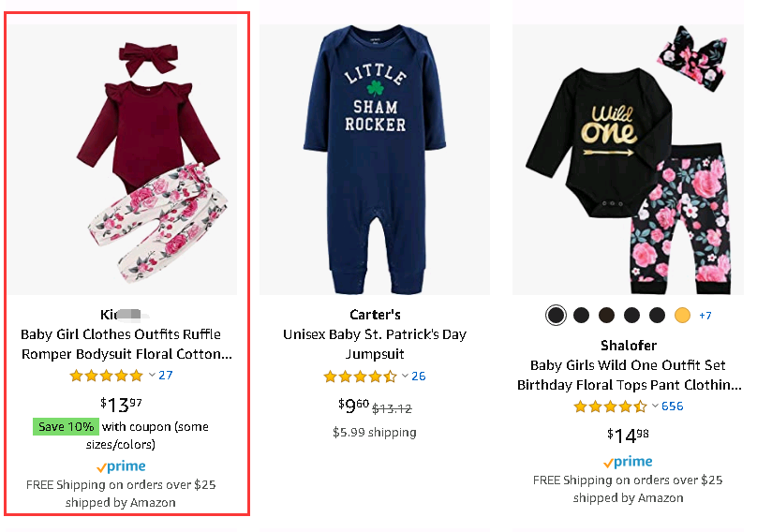This screenshot has width=757, height=532.
Task: Expand rating breakdown arrow beside 26 reviews
Action: click(406, 377)
